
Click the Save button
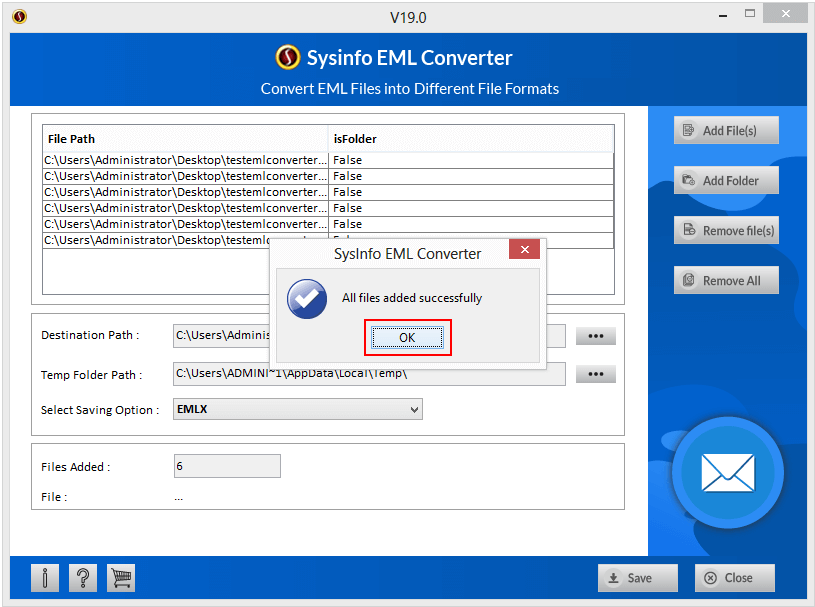pyautogui.click(x=637, y=578)
